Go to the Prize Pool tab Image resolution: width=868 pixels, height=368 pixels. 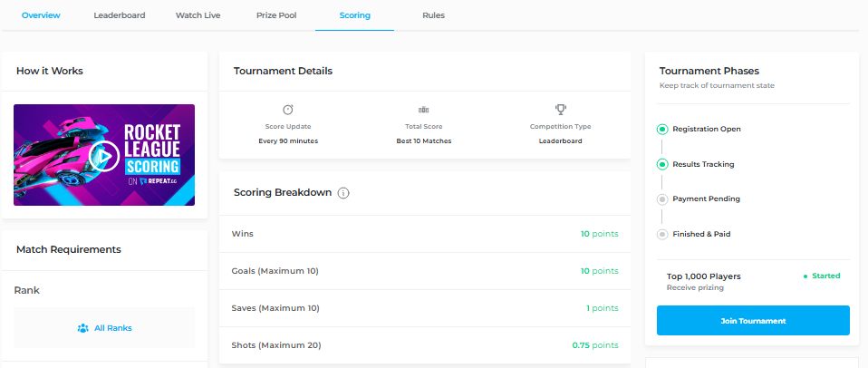click(x=276, y=15)
